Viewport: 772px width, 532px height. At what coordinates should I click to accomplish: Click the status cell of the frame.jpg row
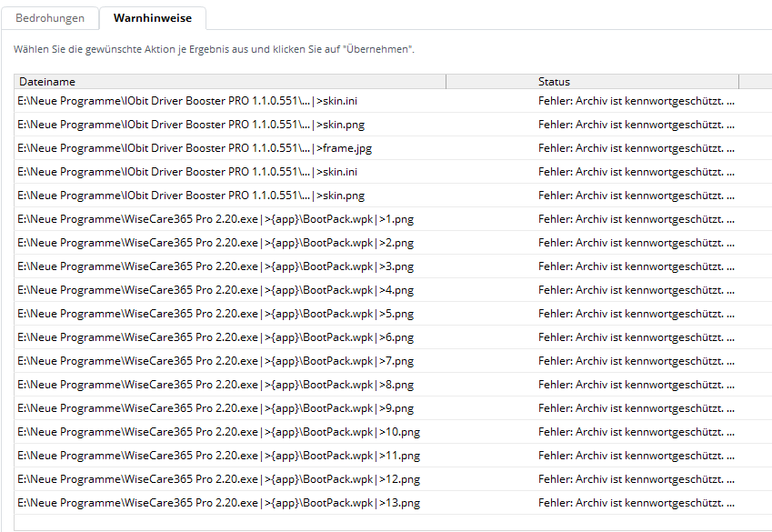pos(637,148)
